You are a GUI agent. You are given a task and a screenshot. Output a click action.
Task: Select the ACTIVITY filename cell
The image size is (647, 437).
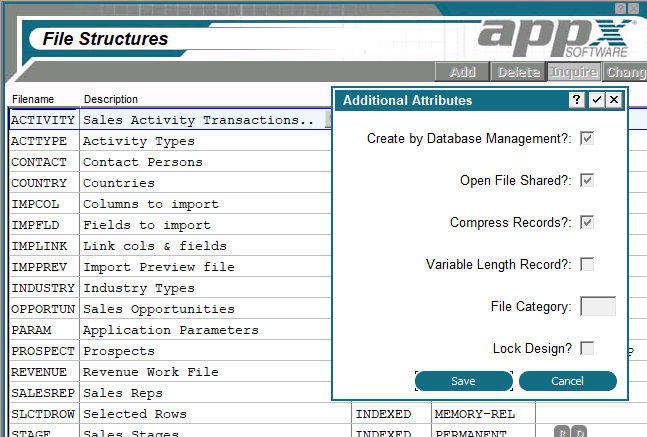[x=44, y=120]
